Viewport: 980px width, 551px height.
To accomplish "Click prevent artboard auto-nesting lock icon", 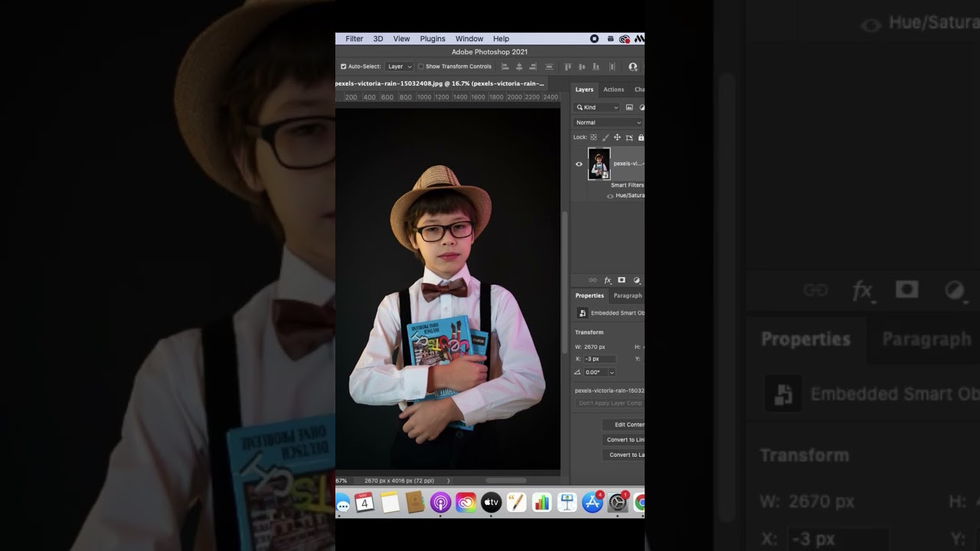I will tap(629, 138).
